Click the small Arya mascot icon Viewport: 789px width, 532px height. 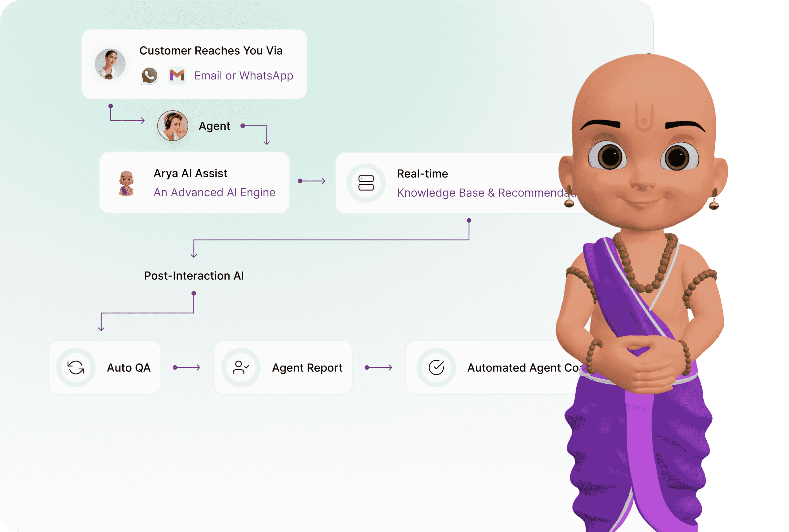[126, 183]
